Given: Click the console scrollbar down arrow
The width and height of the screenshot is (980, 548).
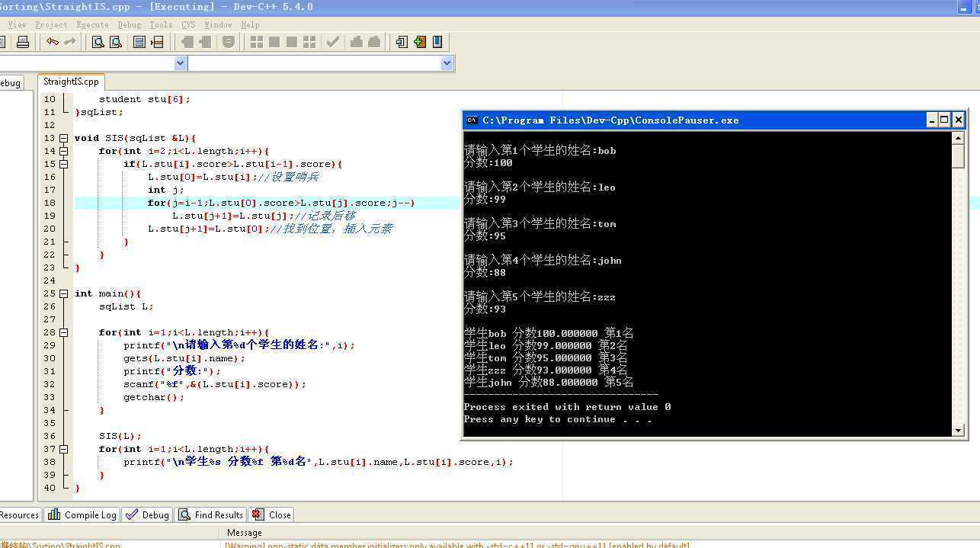Looking at the screenshot, I should 959,431.
